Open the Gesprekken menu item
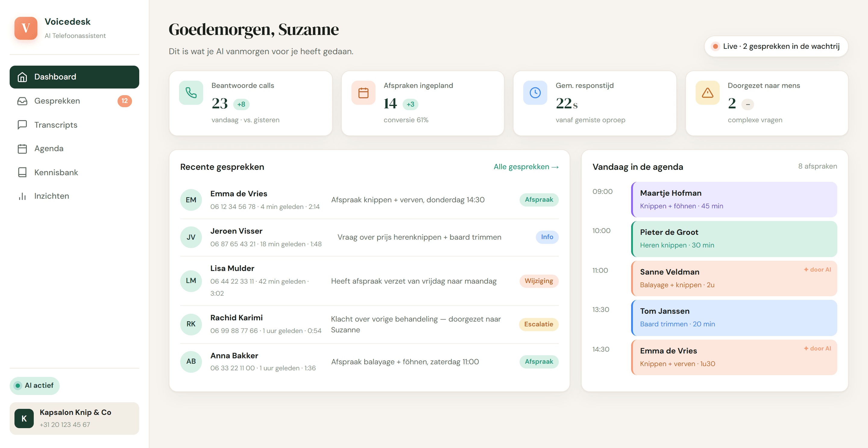Image resolution: width=868 pixels, height=448 pixels. [74, 101]
